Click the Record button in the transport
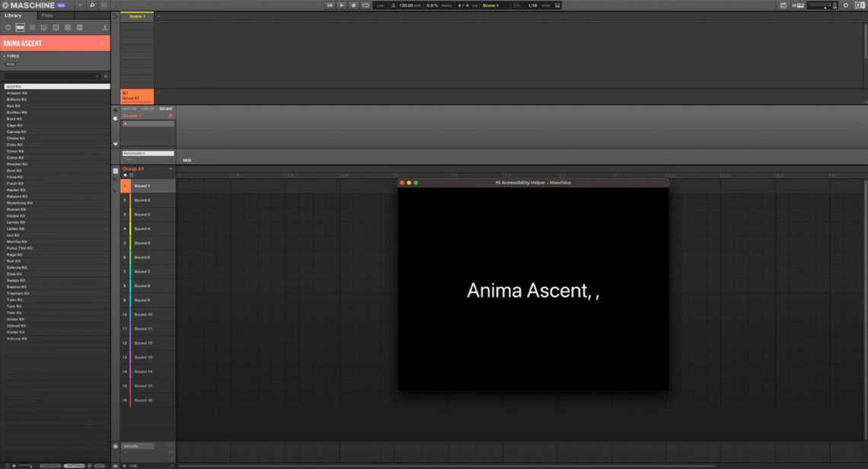This screenshot has height=469, width=868. [x=353, y=5]
